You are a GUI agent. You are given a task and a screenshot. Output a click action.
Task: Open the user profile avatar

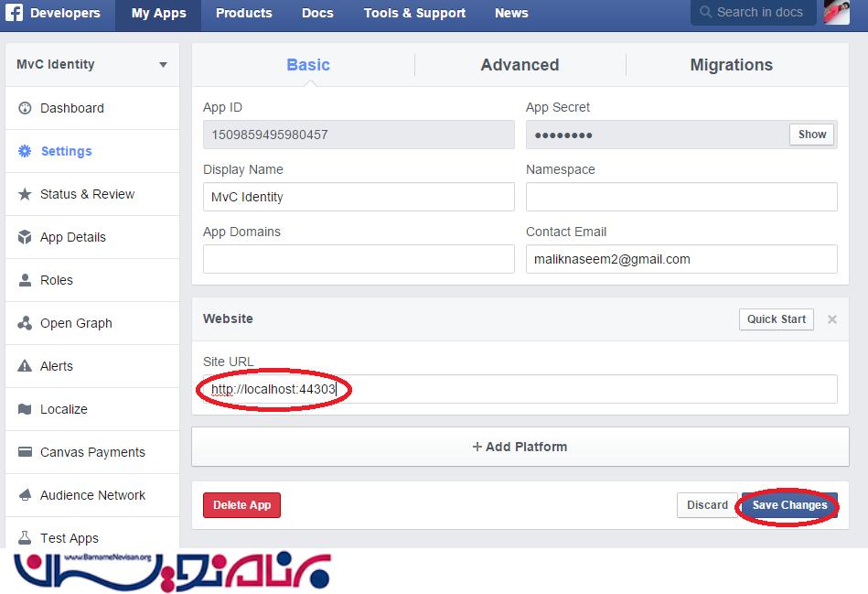(837, 12)
